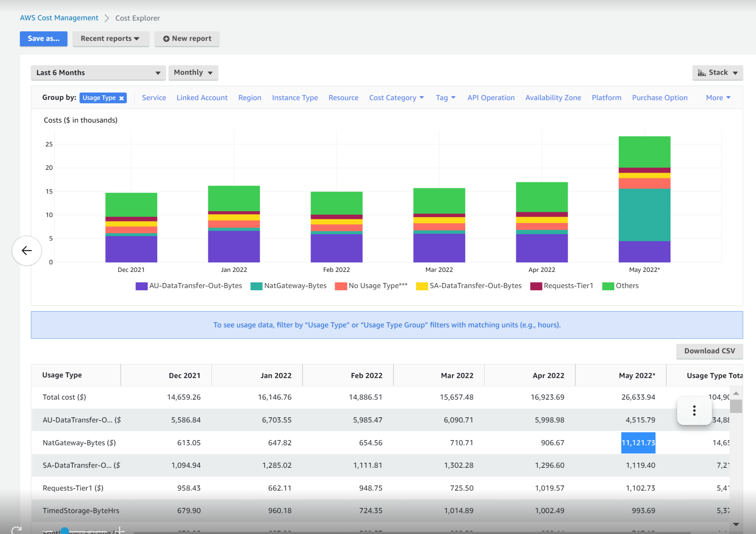756x534 pixels.
Task: Click the table scrollbar down arrow
Action: pyautogui.click(x=736, y=524)
